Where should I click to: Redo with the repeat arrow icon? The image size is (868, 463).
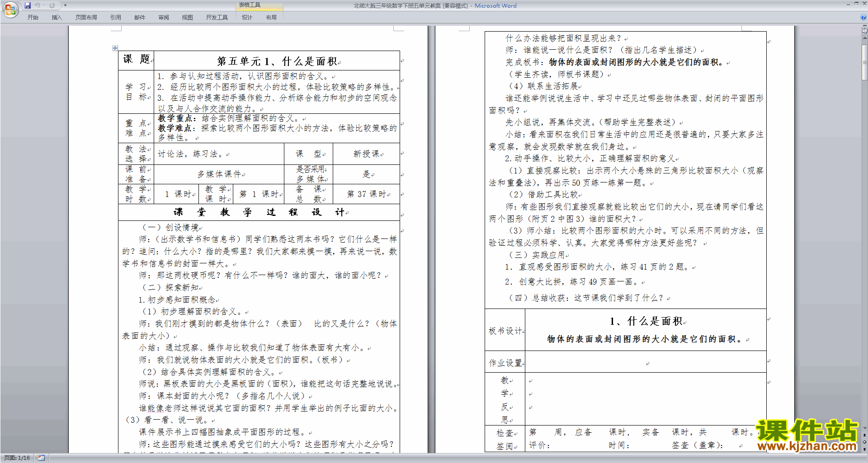click(x=52, y=5)
